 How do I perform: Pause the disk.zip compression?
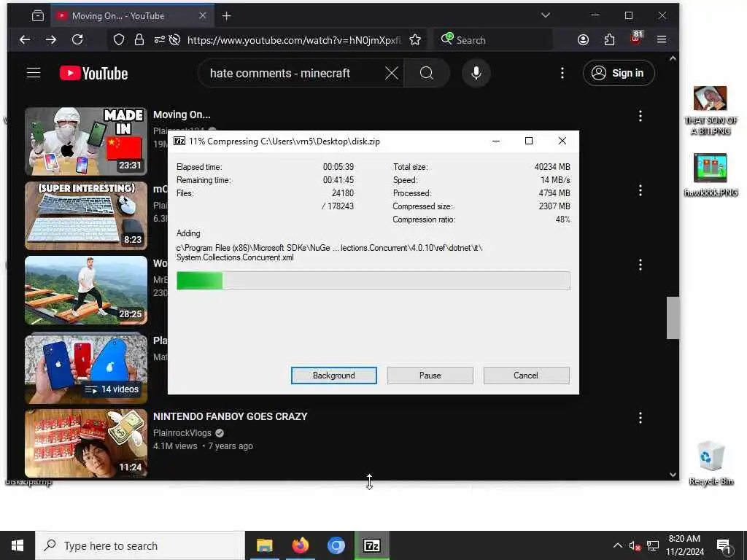[430, 376]
